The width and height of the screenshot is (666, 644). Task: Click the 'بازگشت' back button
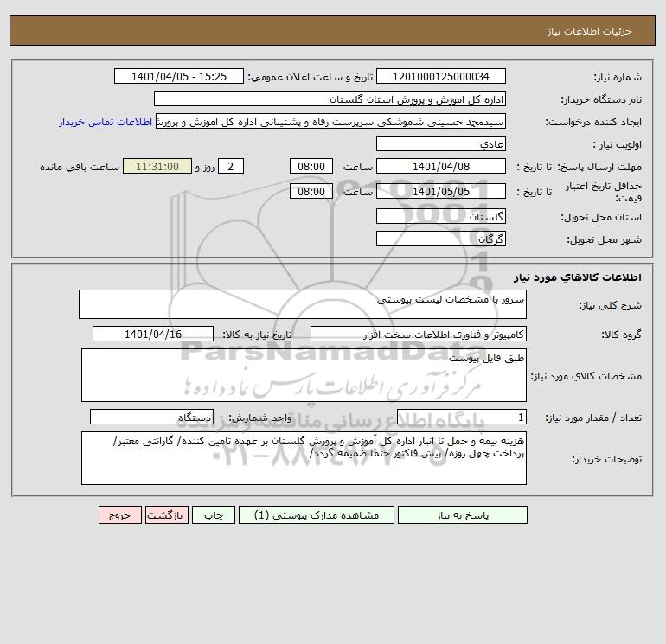(166, 515)
